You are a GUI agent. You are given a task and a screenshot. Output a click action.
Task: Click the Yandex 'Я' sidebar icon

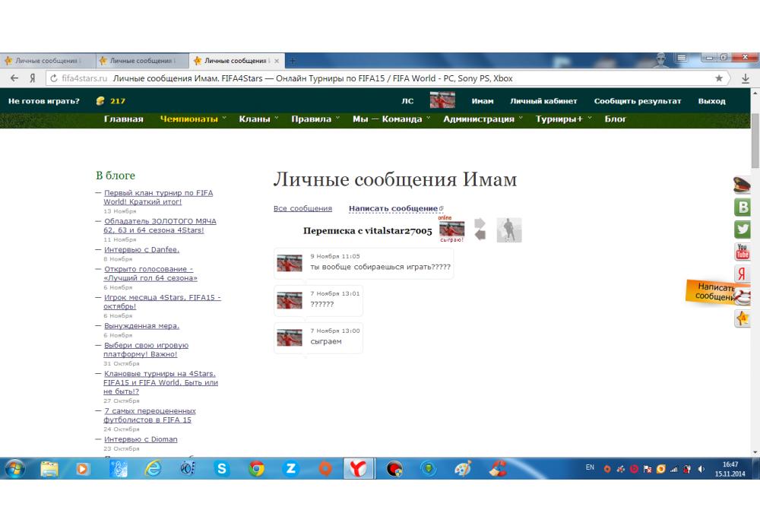click(743, 274)
